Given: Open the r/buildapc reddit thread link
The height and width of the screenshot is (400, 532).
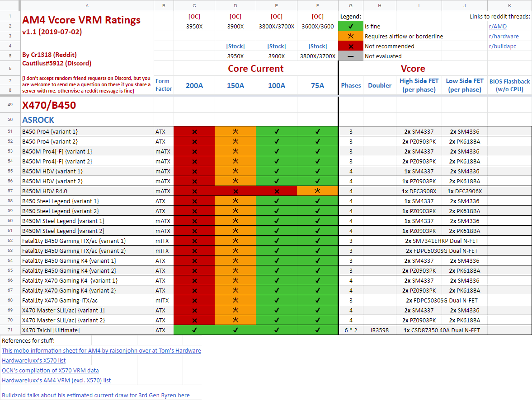Looking at the screenshot, I should coord(503,46).
